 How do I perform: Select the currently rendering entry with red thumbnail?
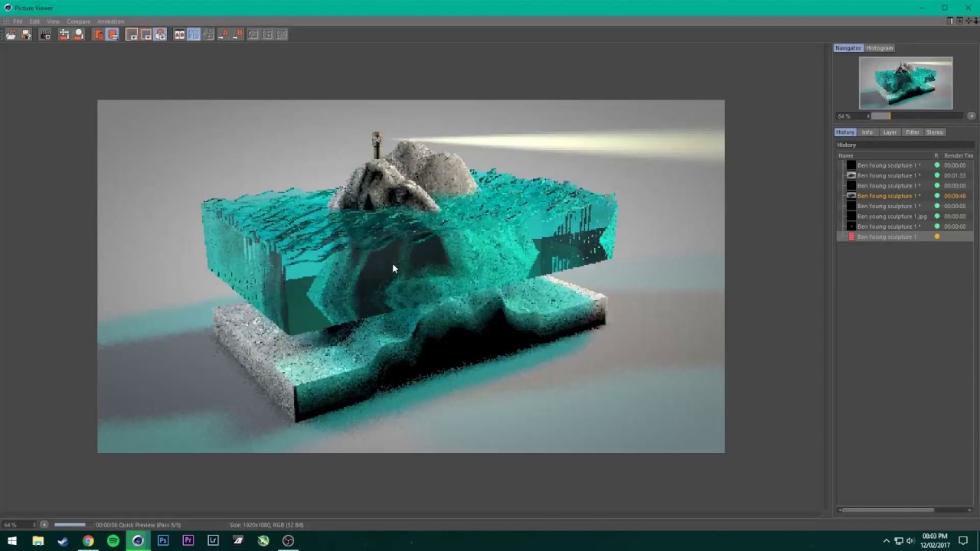[x=906, y=236]
